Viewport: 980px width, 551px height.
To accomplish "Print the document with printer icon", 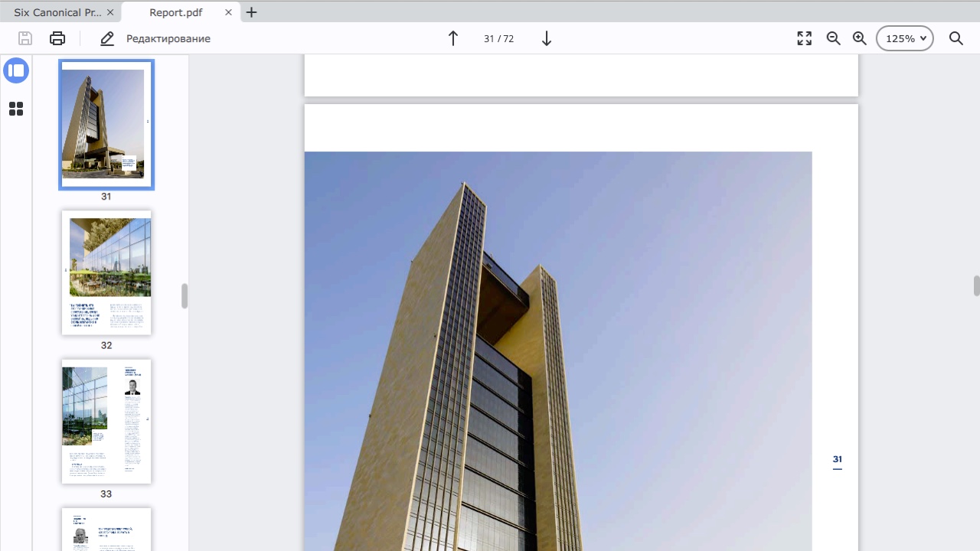I will [57, 38].
